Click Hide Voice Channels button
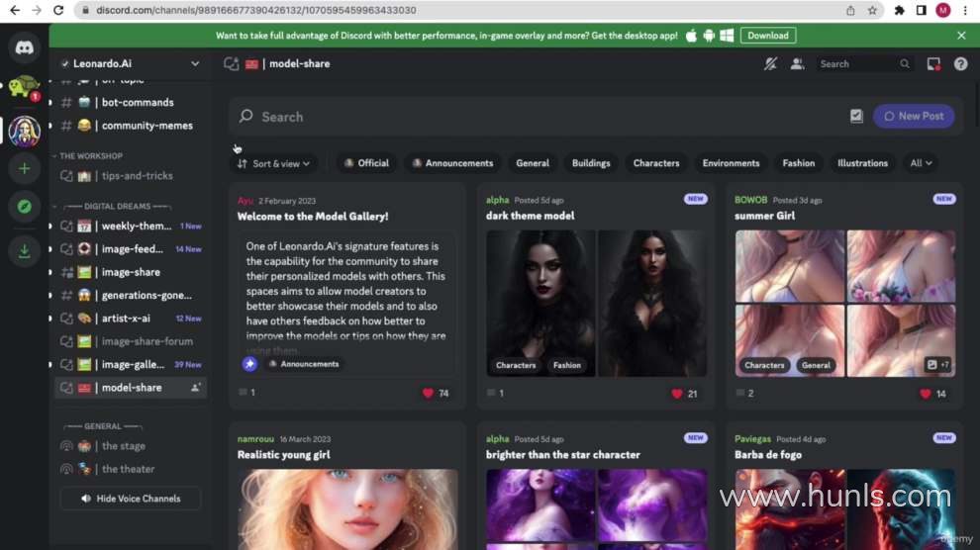 coord(130,499)
